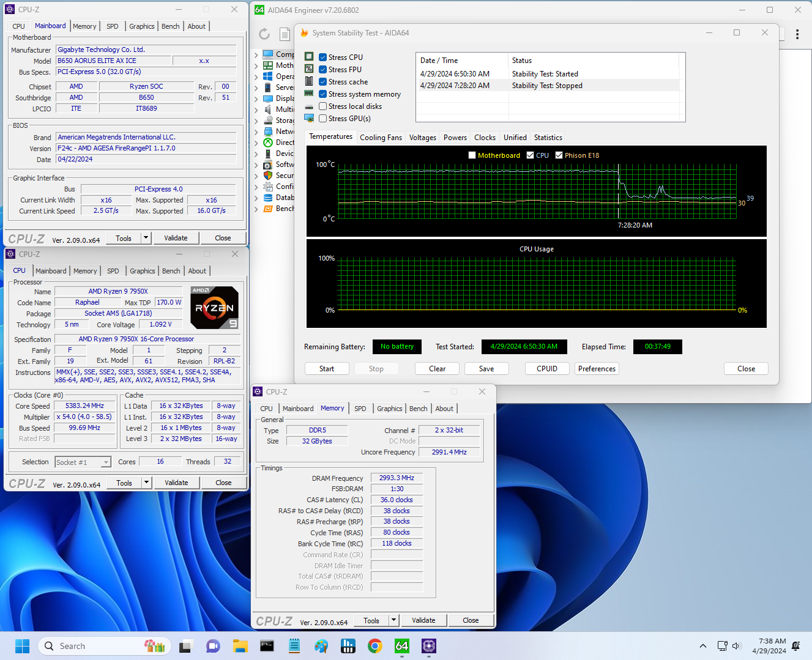Select the Operating System Windows-logo tree icon

(268, 76)
